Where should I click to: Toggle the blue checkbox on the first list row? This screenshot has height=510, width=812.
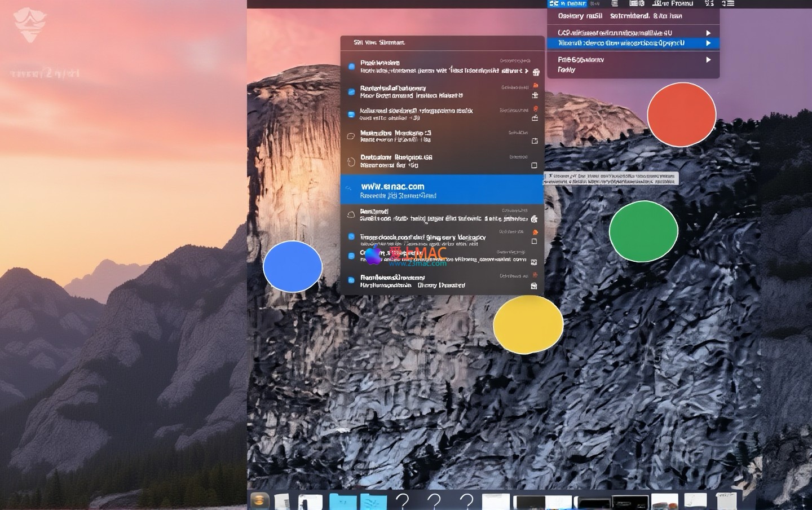[x=351, y=67]
